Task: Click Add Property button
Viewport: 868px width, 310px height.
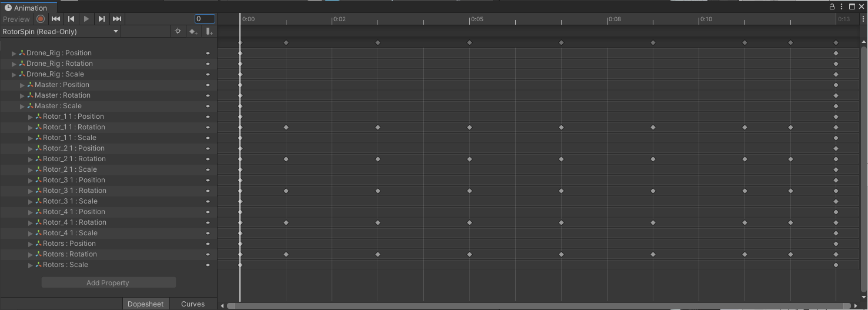Action: pos(108,283)
